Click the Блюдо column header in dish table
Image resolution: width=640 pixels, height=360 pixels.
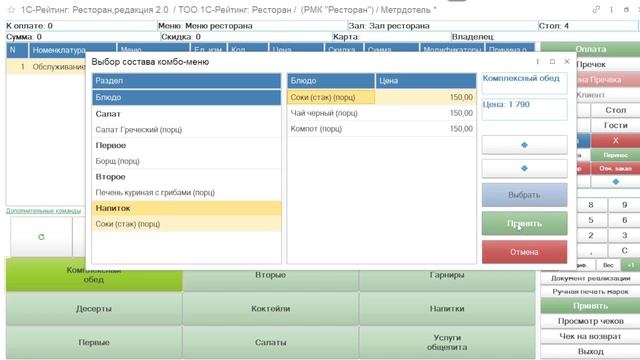(x=331, y=81)
